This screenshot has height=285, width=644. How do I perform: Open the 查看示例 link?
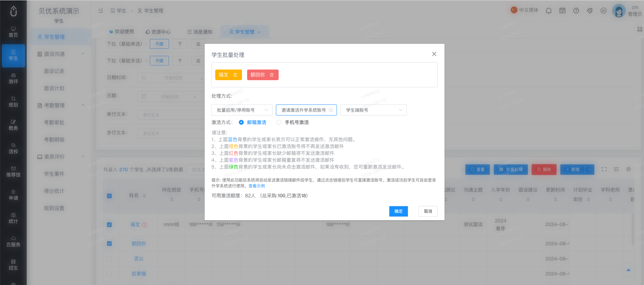tap(257, 186)
